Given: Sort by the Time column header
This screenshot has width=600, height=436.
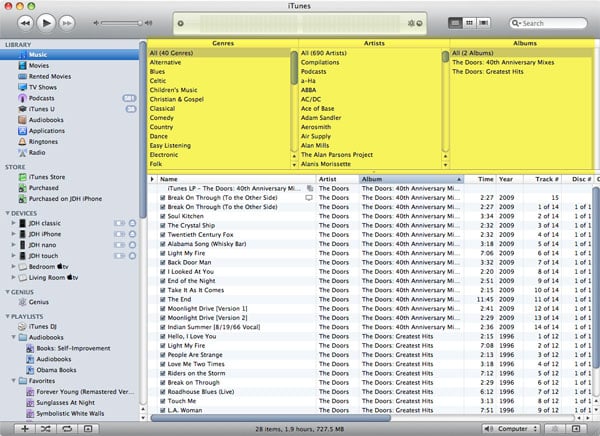Looking at the screenshot, I should pos(480,179).
